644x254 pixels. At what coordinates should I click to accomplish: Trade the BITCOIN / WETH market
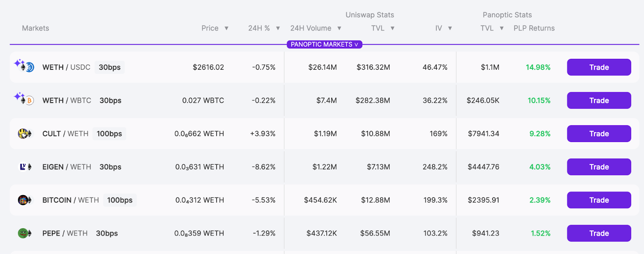(599, 200)
